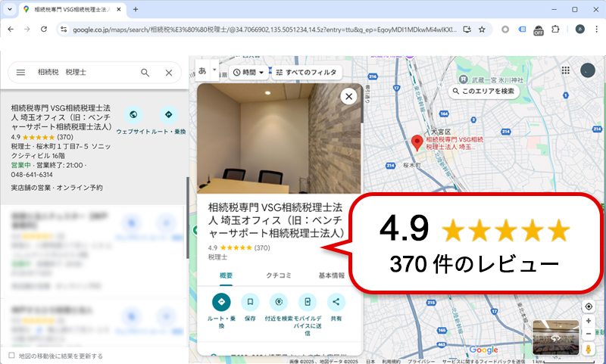Image resolution: width=606 pixels, height=364 pixels.
Task: Switch to the クチコミ tab
Action: coord(279,275)
